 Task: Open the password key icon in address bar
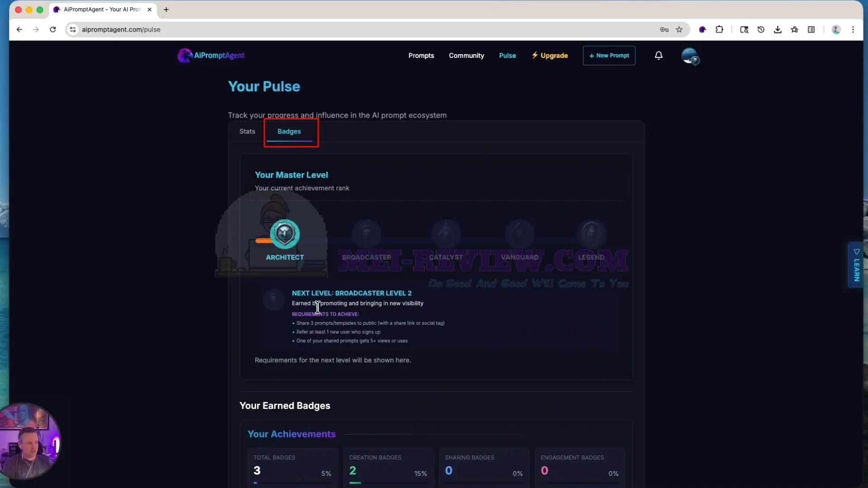[x=664, y=29]
